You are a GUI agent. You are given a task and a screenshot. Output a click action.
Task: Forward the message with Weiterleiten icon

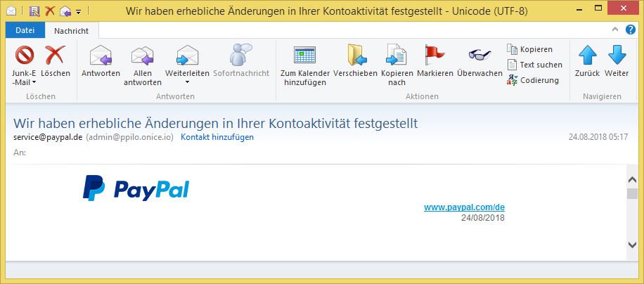click(187, 56)
